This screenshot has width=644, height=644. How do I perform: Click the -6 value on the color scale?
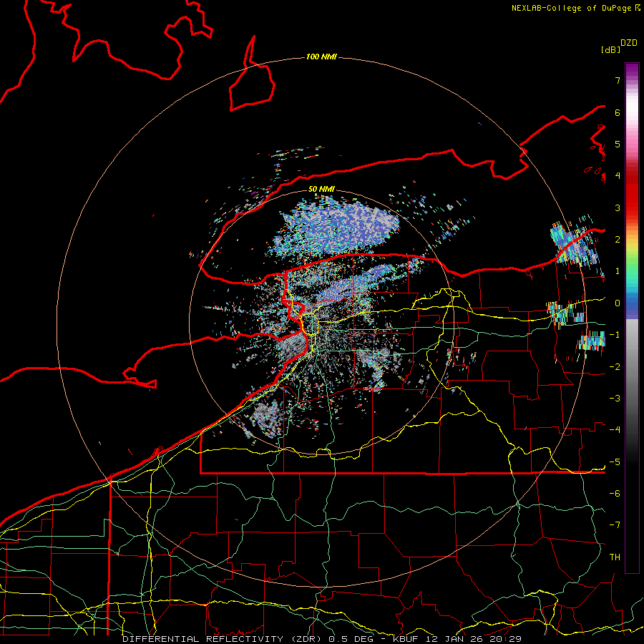615,494
